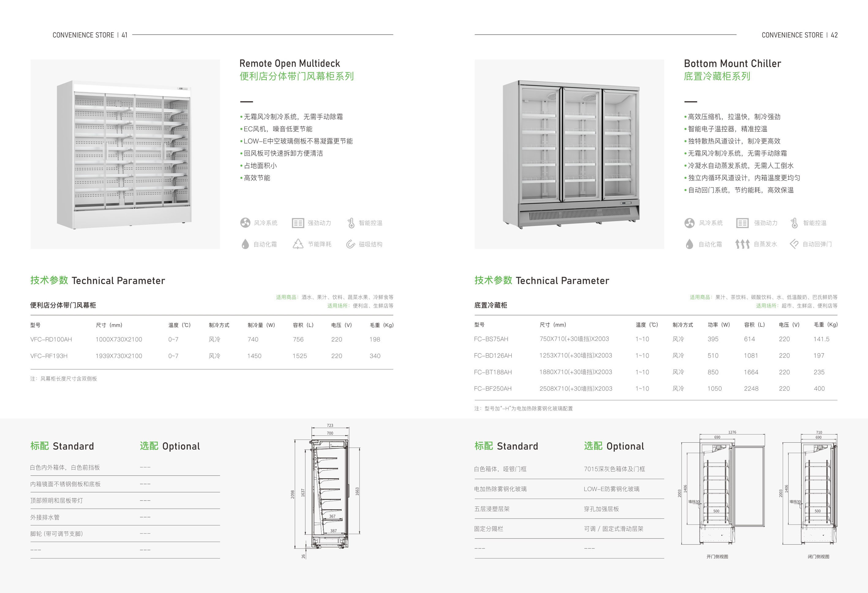This screenshot has height=593, width=868.
Task: Click the 自动化霜 droplet icon on page 42
Action: (690, 244)
